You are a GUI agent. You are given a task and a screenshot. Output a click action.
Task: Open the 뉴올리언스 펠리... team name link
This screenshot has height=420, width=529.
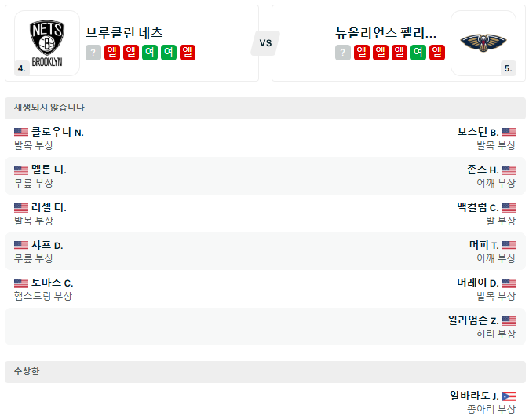[385, 33]
